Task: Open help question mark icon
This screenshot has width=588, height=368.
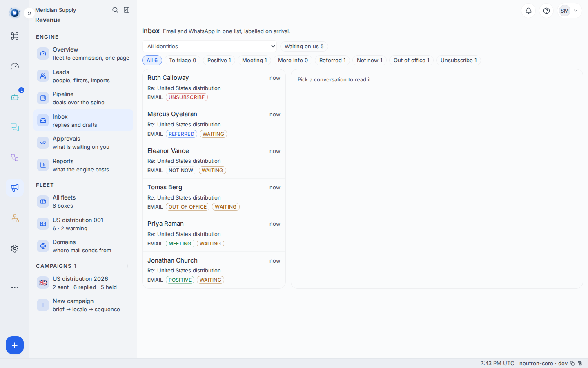Action: tap(546, 11)
